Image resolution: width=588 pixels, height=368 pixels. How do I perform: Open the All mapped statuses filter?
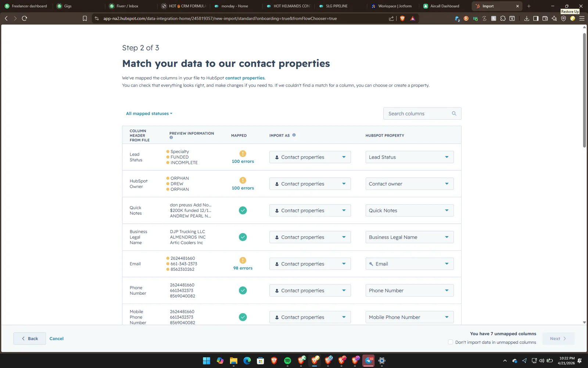(x=149, y=113)
